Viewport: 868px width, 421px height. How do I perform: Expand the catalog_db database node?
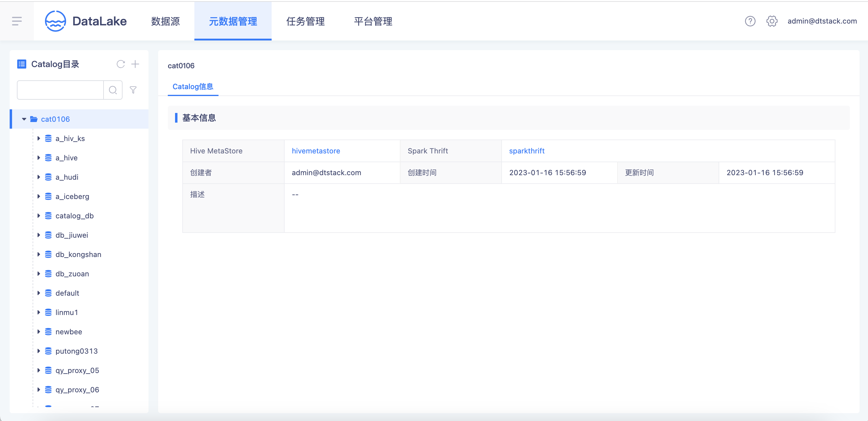[38, 216]
